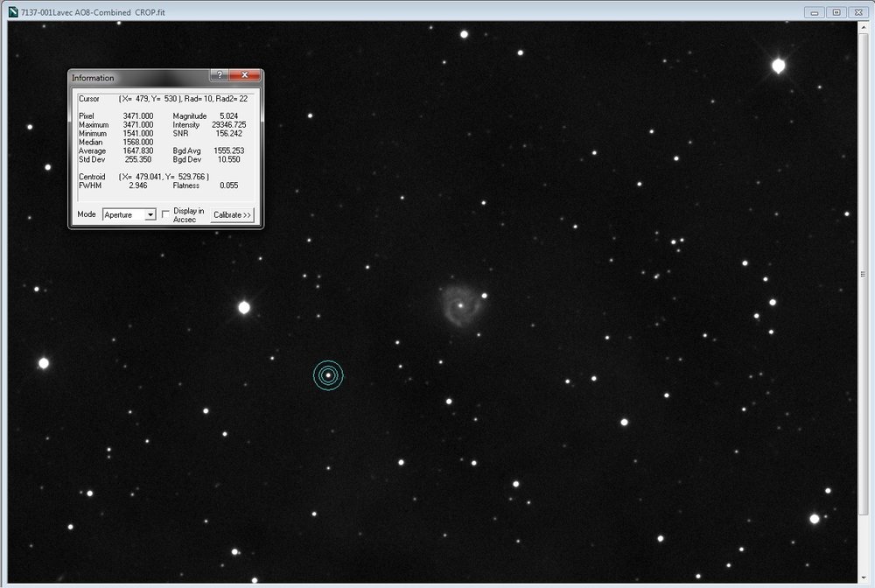Click the Average value 1647.830
The height and width of the screenshot is (588, 875).
click(x=138, y=150)
